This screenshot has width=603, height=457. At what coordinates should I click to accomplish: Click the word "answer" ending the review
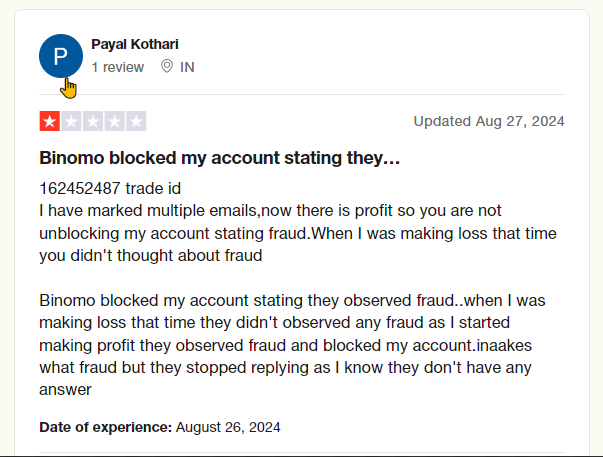(65, 390)
